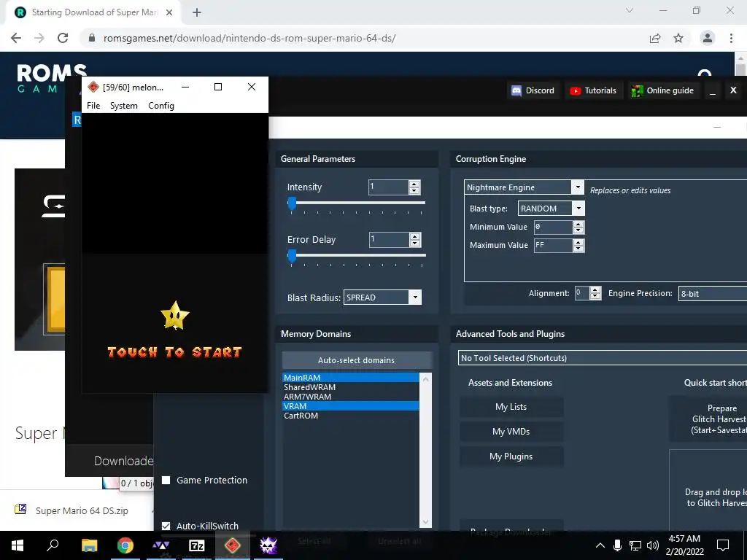Click Minimum Value field
The height and width of the screenshot is (560, 747).
click(553, 227)
